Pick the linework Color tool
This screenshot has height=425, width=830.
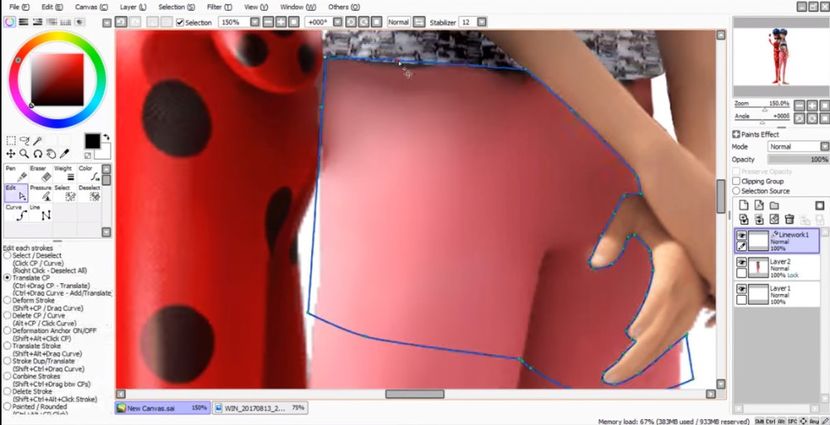tap(89, 174)
